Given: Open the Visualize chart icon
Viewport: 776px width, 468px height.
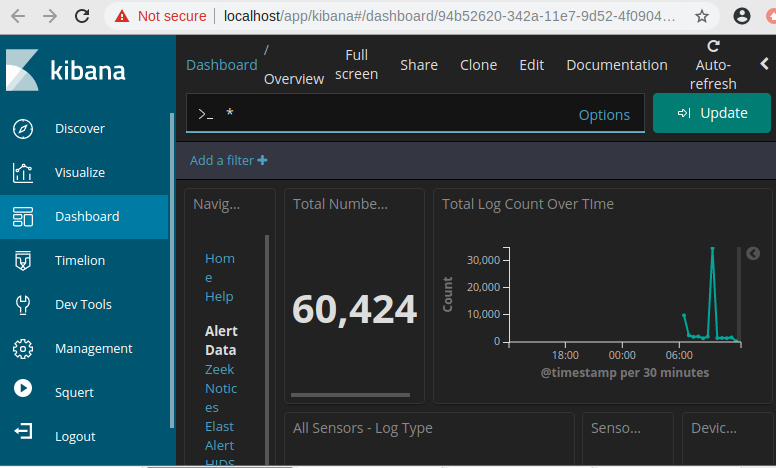Looking at the screenshot, I should pos(23,173).
